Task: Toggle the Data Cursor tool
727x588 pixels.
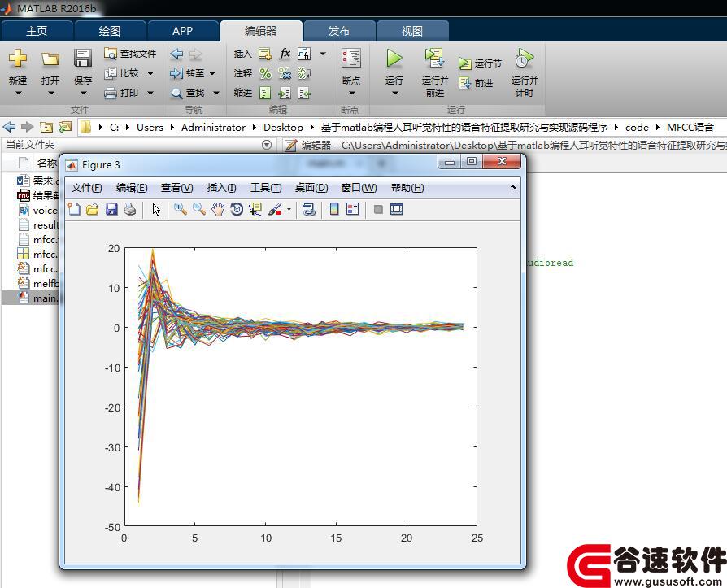Action: 255,209
